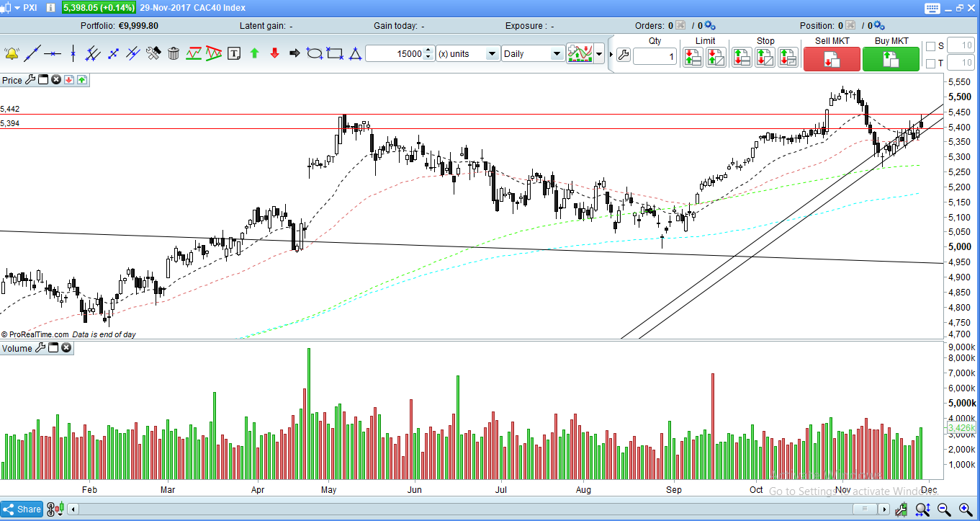Click the second Limit order button

pyautogui.click(x=716, y=58)
